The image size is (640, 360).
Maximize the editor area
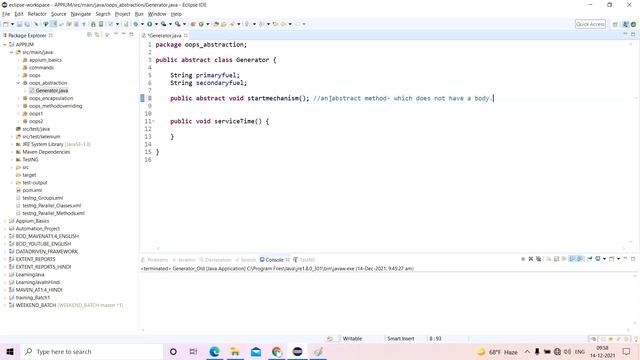pyautogui.click(x=633, y=35)
